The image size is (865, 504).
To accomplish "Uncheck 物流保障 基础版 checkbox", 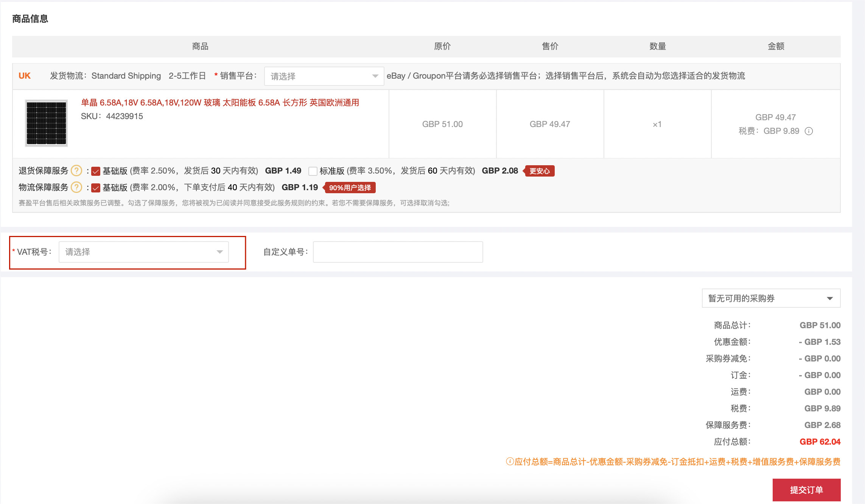I will 96,188.
